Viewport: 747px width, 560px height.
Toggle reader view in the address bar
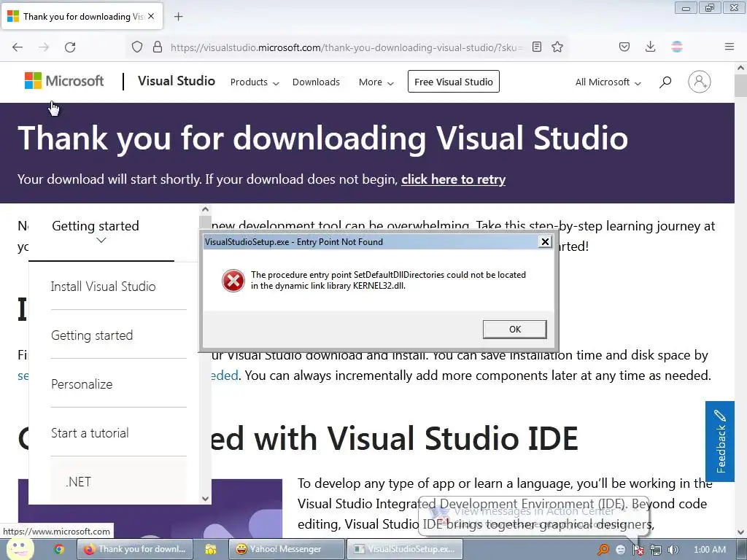537,47
